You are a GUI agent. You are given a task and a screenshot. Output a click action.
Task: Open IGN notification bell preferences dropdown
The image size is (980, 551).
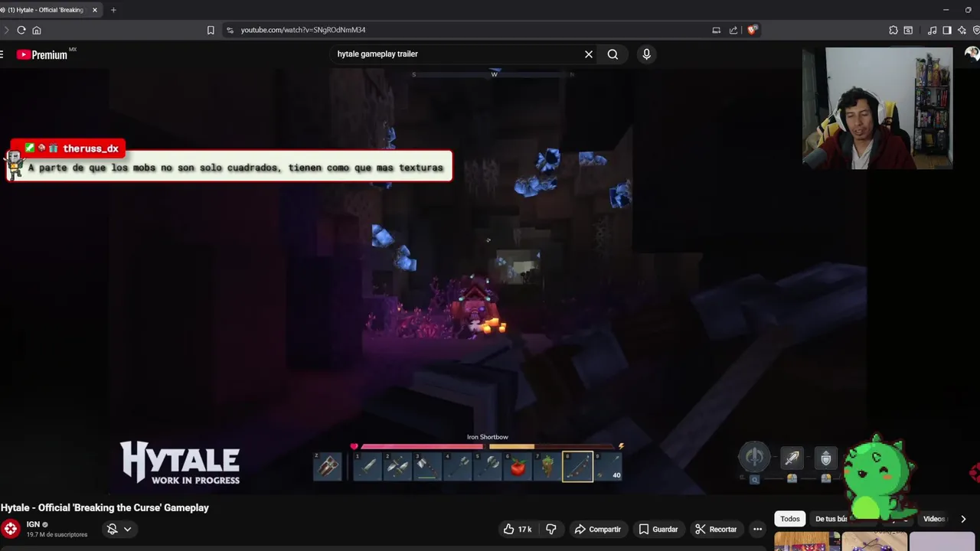click(x=119, y=529)
